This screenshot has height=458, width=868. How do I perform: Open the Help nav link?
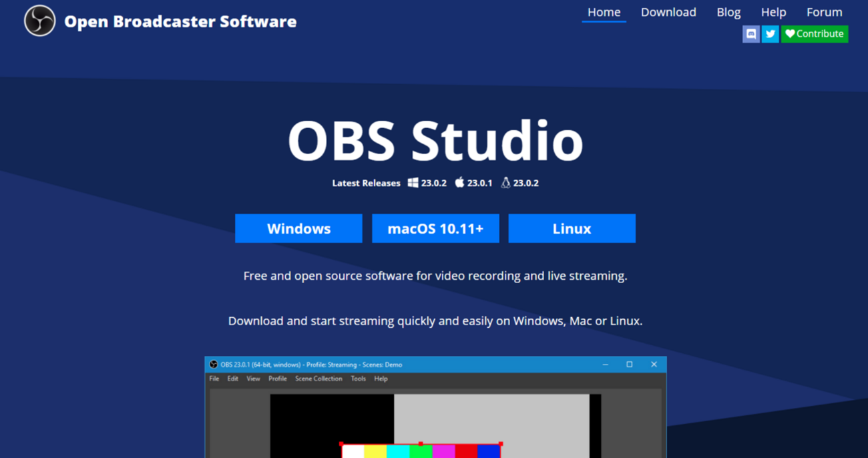pyautogui.click(x=773, y=12)
